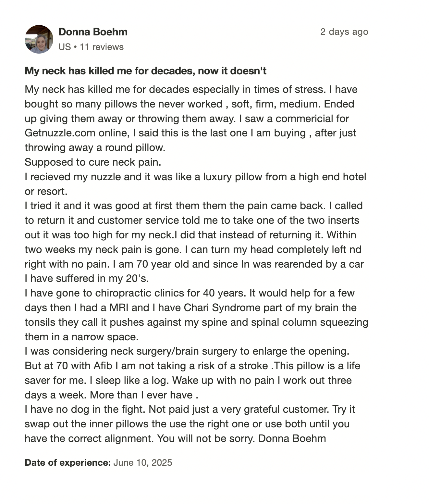
Task: Open the Donna Boehm reviewer name
Action: 93,32
